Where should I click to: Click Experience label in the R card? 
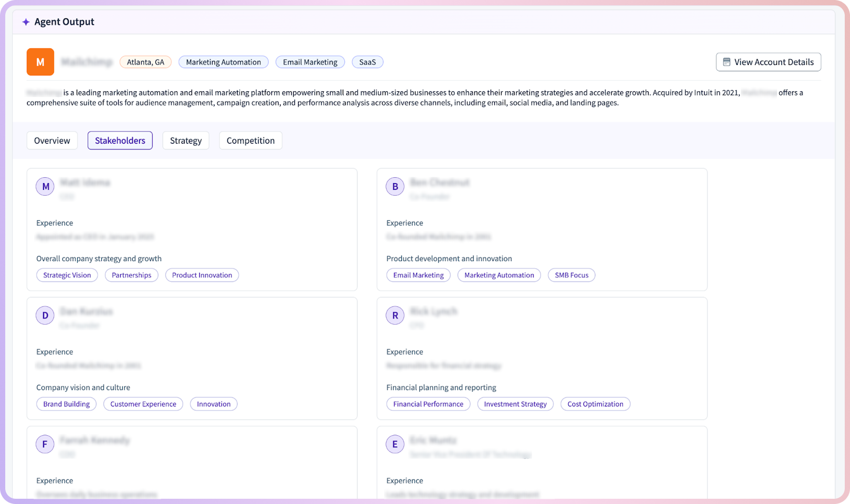tap(405, 352)
